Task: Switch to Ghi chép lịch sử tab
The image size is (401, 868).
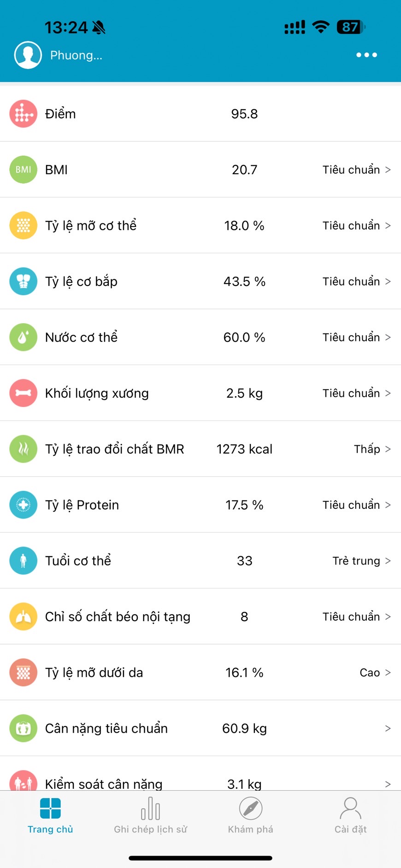Action: (150, 815)
